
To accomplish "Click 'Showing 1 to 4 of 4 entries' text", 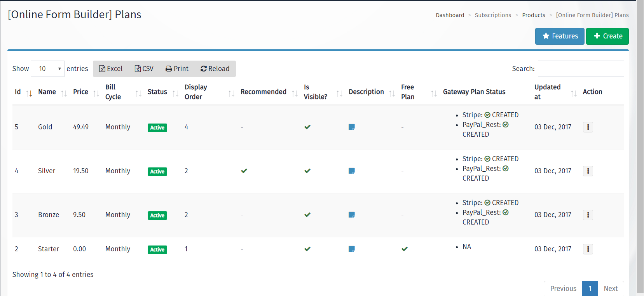I will 53,275.
